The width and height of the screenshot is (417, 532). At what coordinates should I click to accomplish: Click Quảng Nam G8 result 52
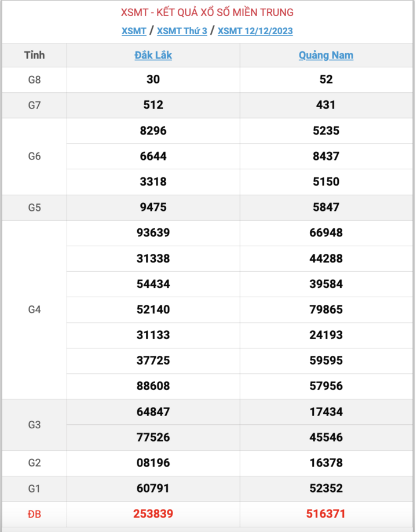coord(326,80)
